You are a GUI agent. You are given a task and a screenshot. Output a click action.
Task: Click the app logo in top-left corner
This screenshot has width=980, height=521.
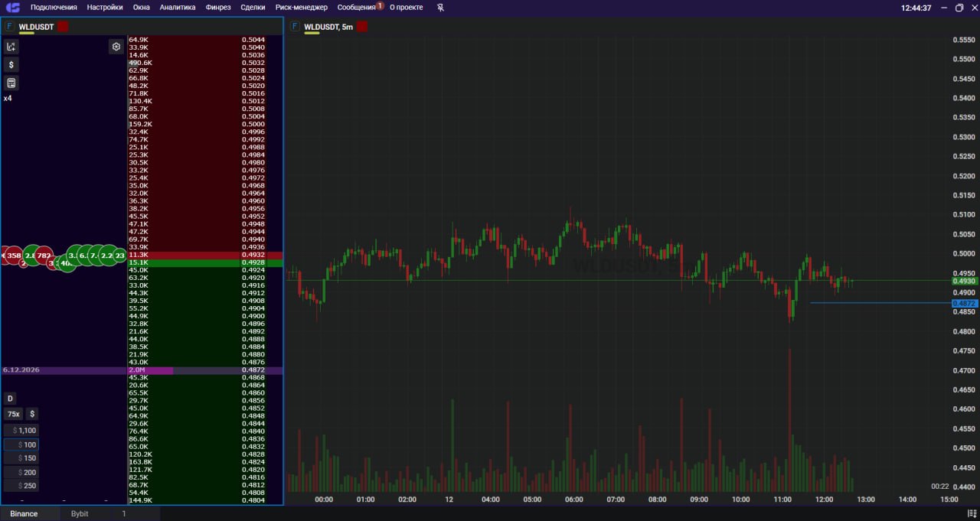click(x=12, y=7)
